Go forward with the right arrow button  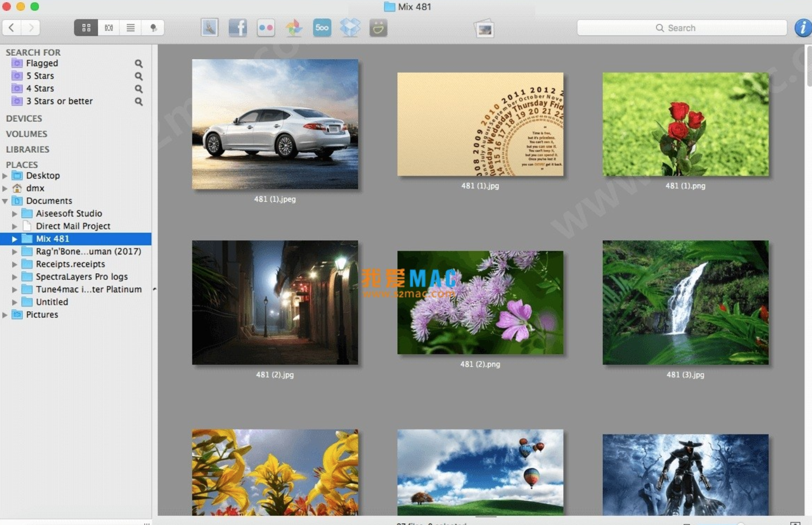click(x=31, y=28)
